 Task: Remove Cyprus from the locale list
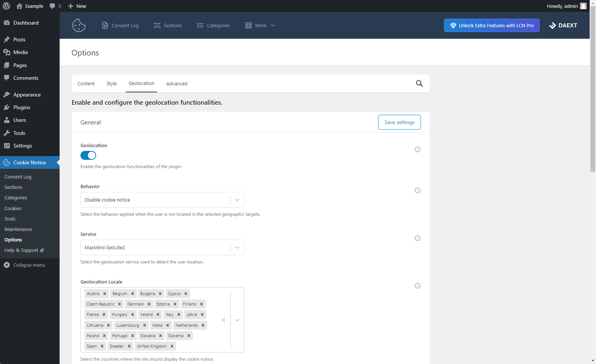[x=186, y=294]
